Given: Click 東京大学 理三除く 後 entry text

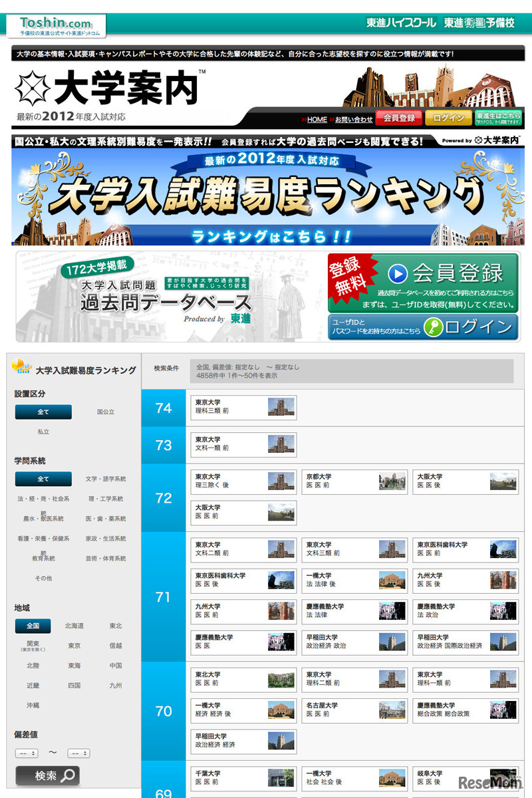Looking at the screenshot, I should pyautogui.click(x=213, y=481).
